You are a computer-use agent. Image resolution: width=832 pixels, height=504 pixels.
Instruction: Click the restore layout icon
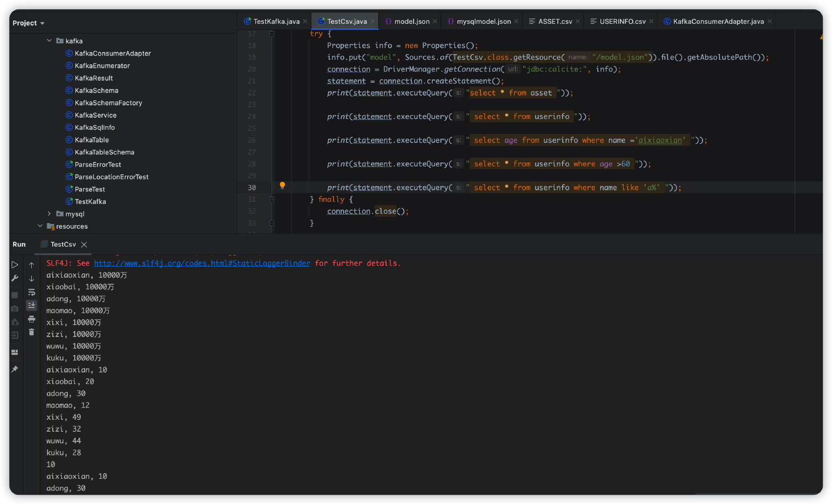point(14,352)
